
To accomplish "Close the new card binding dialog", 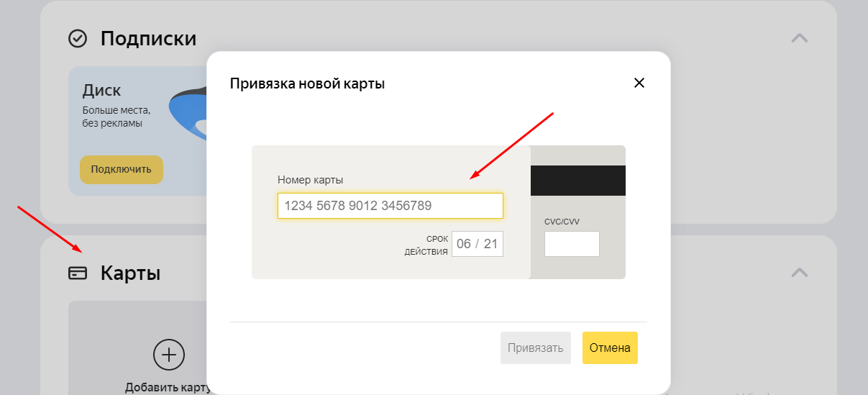I will tap(639, 83).
